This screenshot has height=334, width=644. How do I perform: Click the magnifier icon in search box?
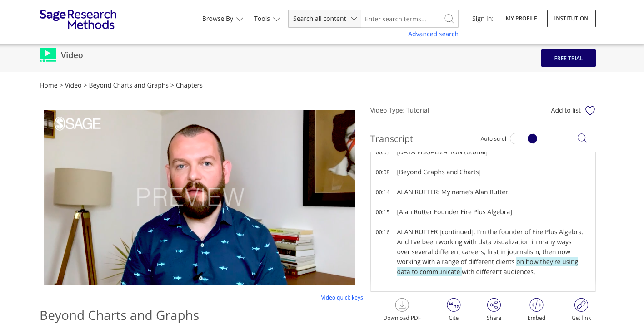(449, 19)
